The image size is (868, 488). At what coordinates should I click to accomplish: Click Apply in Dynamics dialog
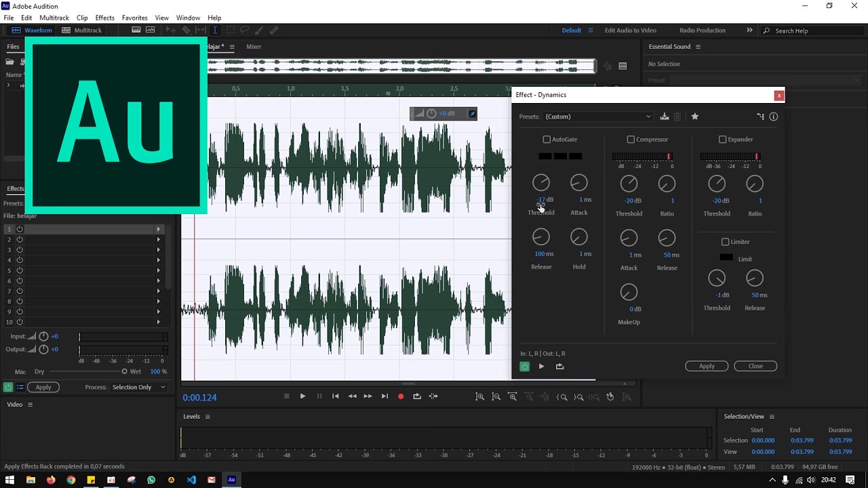707,366
